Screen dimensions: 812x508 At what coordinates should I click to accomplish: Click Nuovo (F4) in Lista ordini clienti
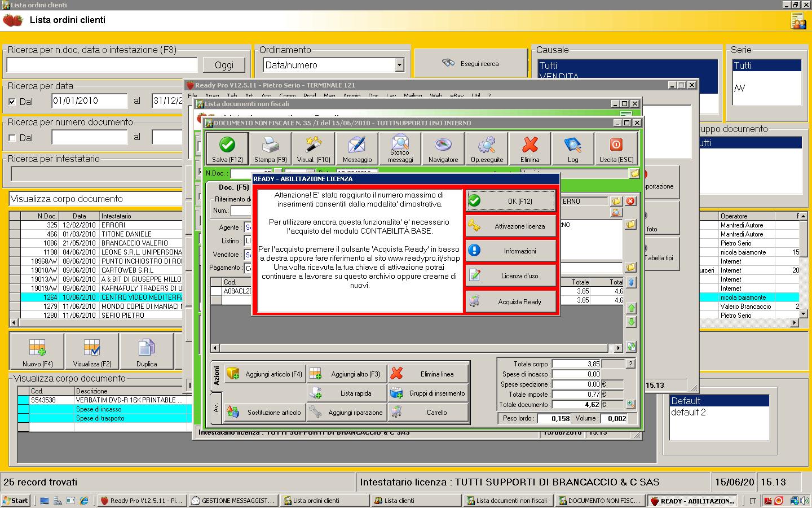point(38,352)
